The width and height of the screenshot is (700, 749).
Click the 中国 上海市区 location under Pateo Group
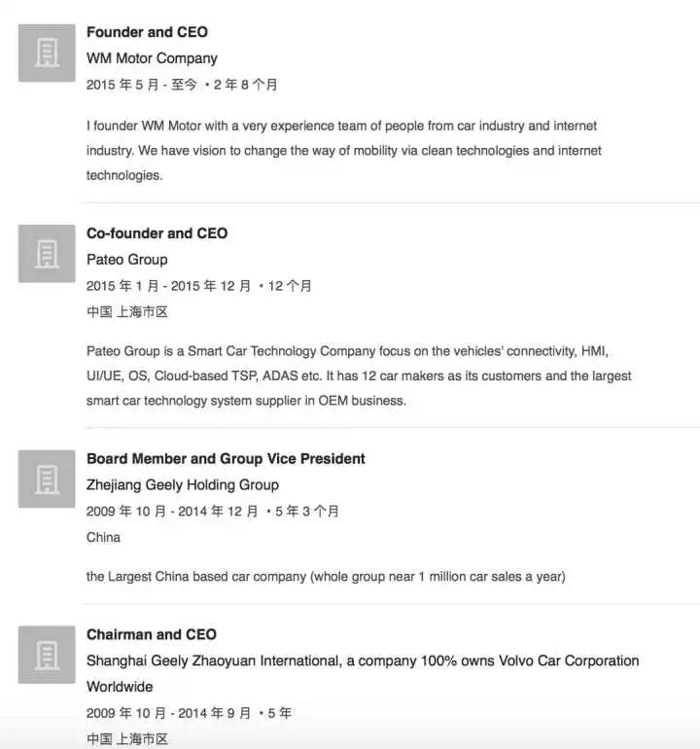click(x=127, y=312)
